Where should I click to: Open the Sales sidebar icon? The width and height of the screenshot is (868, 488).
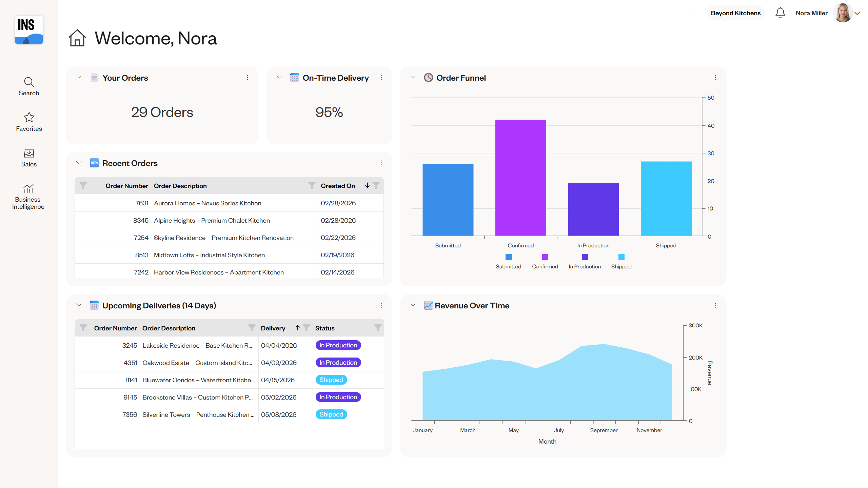click(29, 153)
